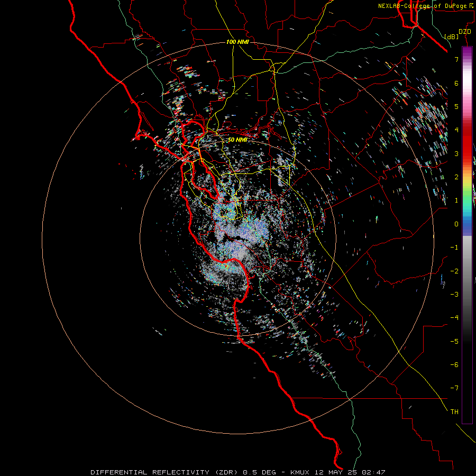Click the "DZD" label above the color scale
476x476 pixels.
tap(465, 32)
